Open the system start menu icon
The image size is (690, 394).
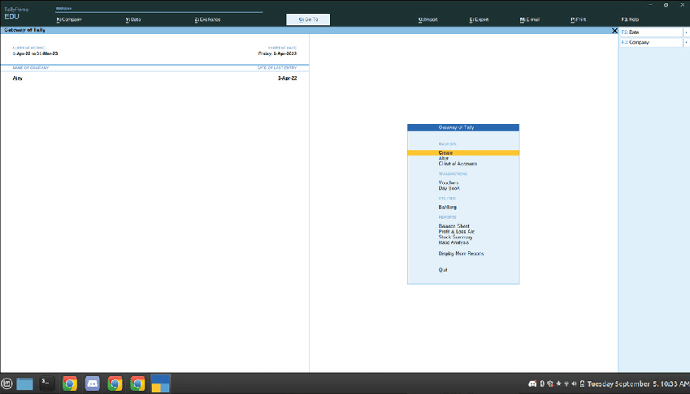click(x=6, y=384)
